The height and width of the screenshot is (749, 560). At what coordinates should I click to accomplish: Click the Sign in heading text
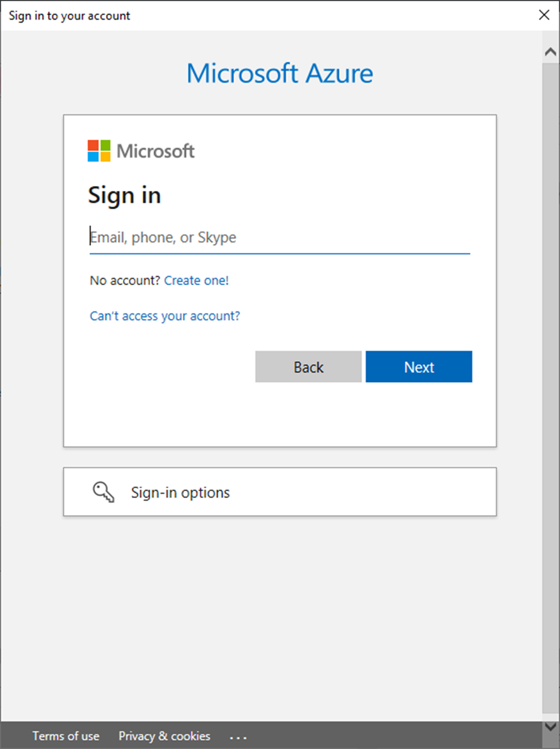(x=124, y=196)
